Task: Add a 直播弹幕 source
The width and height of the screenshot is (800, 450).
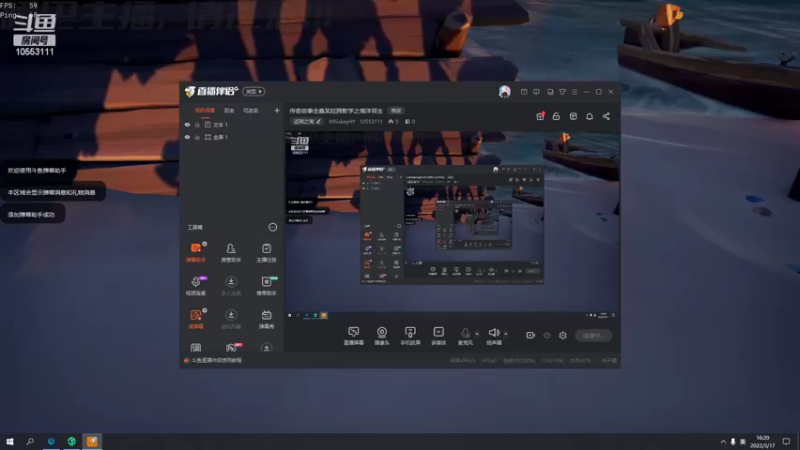Action: click(354, 336)
